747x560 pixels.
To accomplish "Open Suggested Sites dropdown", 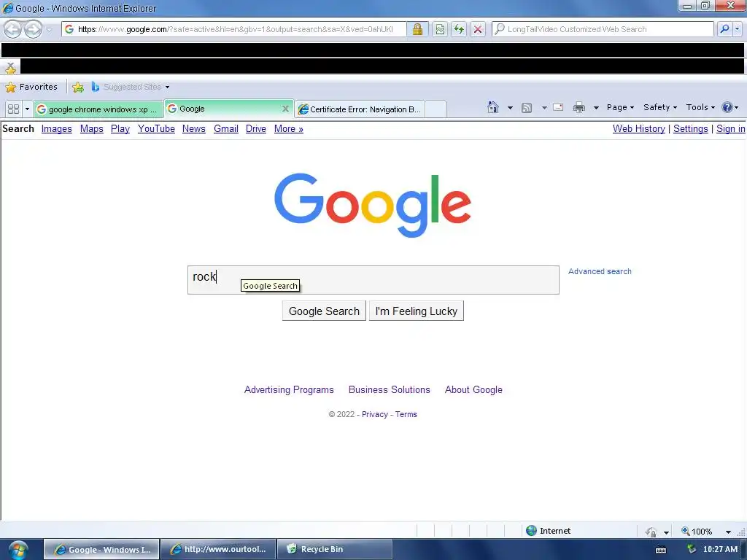I will point(130,87).
